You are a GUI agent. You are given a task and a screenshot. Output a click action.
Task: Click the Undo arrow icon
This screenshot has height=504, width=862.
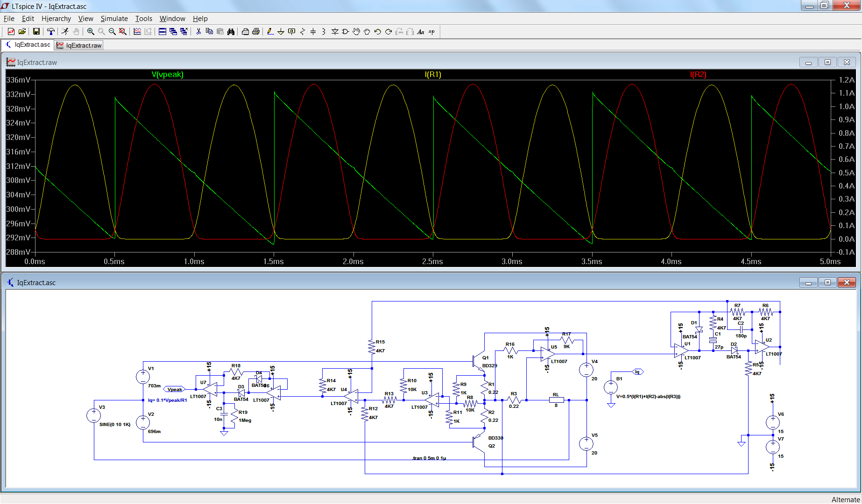pos(378,31)
